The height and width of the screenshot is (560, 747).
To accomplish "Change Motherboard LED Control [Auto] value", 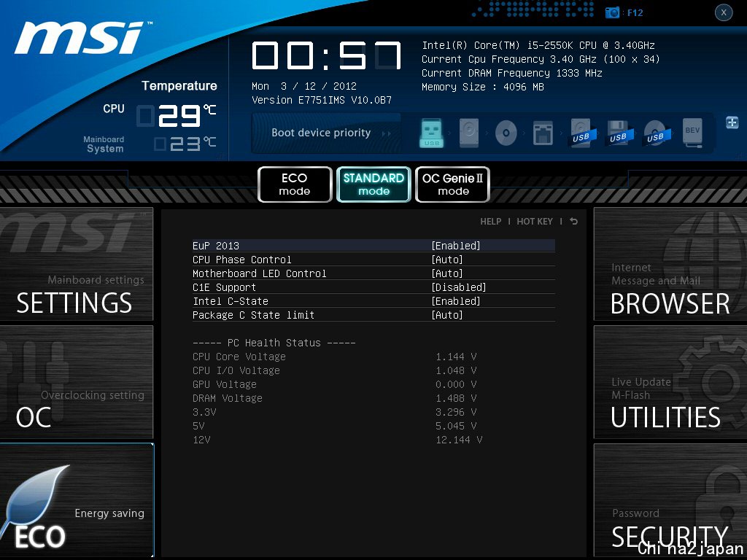I will pos(447,273).
